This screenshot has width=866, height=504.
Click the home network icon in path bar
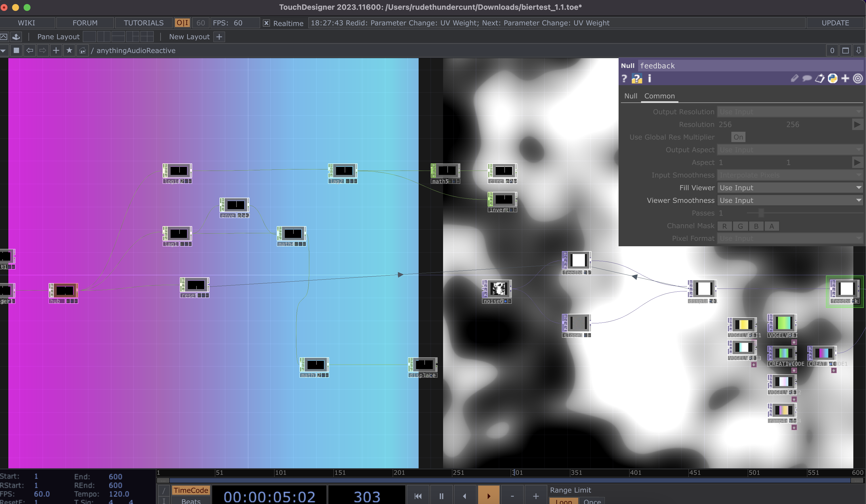pos(83,51)
